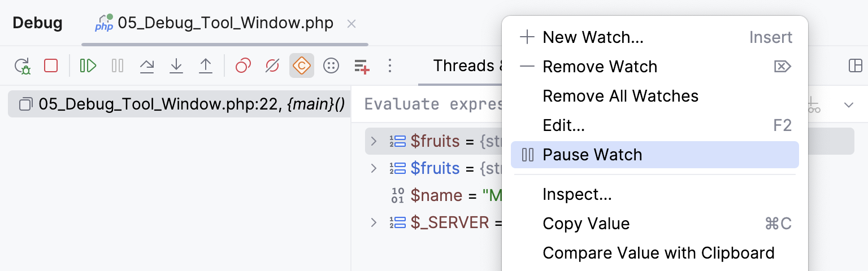Switch to the Threads & tab
The image size is (868, 271).
point(463,66)
